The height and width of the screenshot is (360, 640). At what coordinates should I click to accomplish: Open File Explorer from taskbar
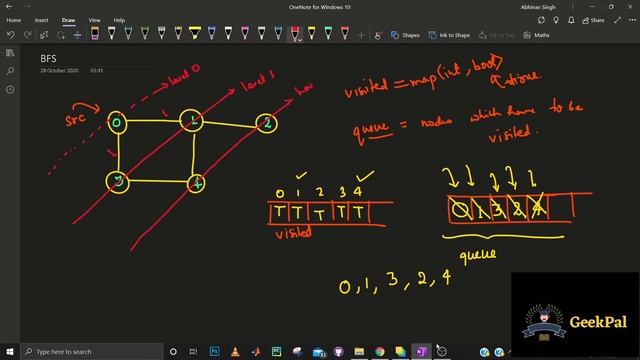click(359, 351)
